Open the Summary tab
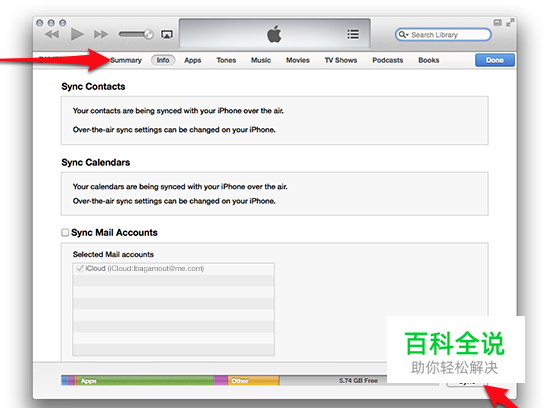This screenshot has height=408, width=550. (126, 60)
